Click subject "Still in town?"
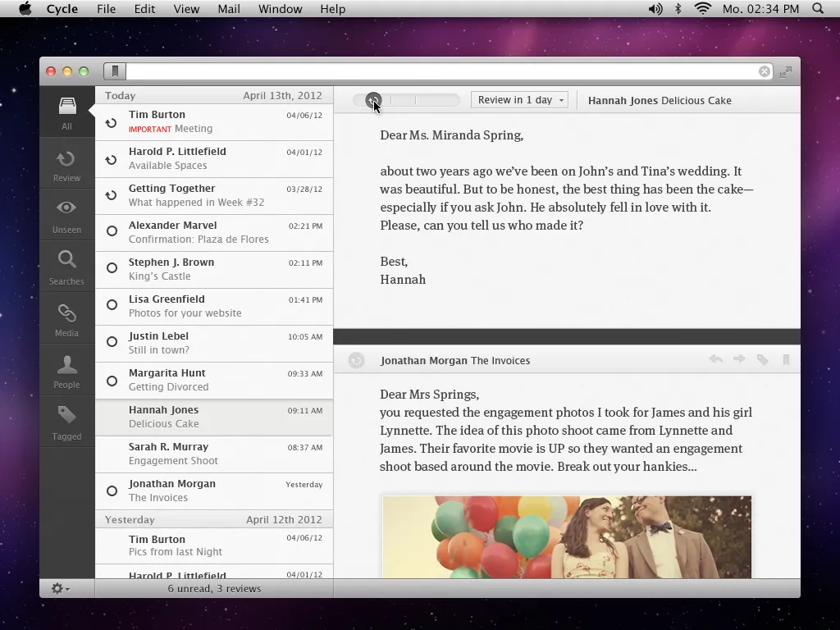 [158, 349]
